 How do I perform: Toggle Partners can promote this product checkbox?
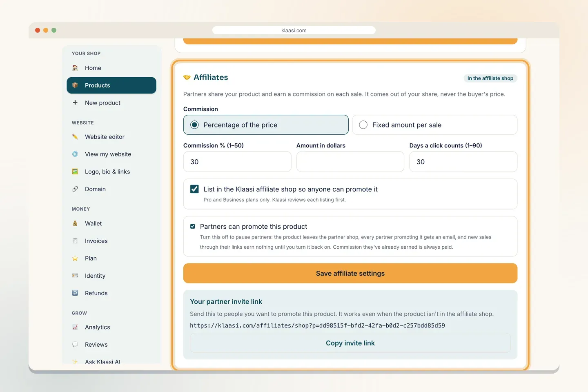(x=193, y=226)
